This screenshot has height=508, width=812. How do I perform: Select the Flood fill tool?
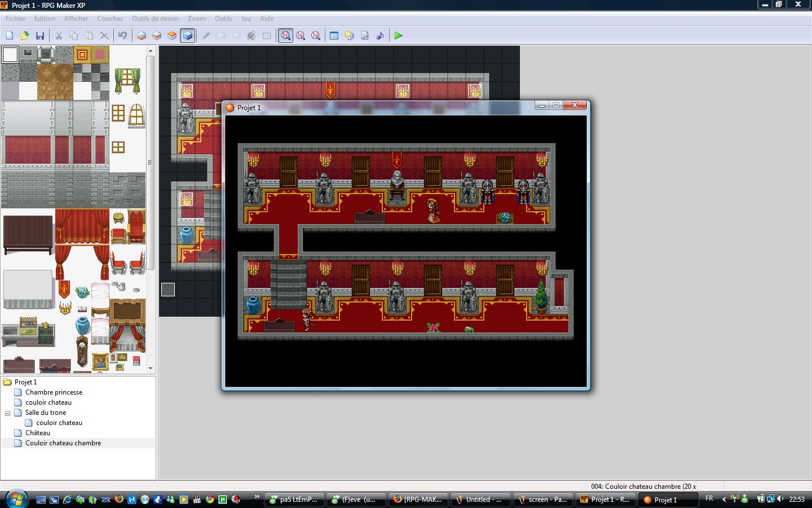click(x=251, y=36)
